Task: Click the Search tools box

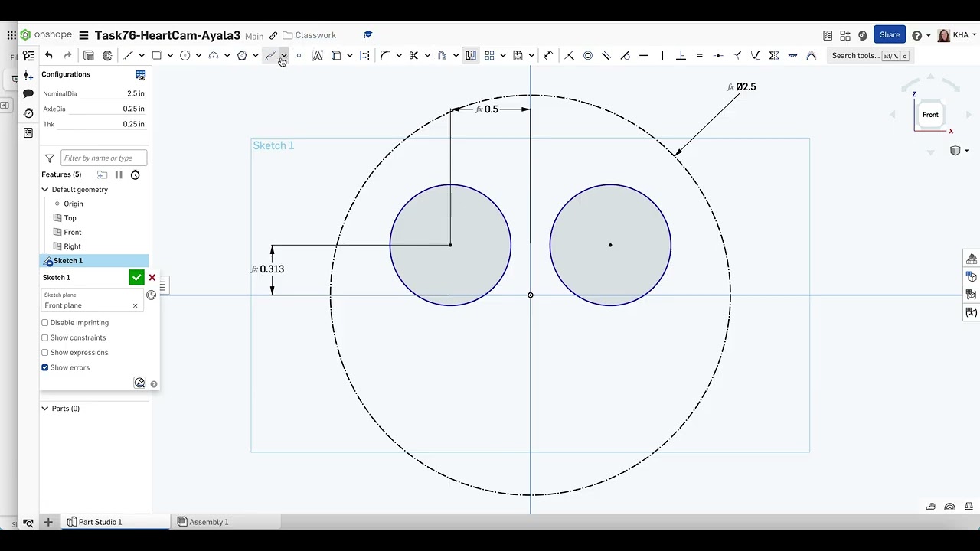Action: pyautogui.click(x=870, y=55)
